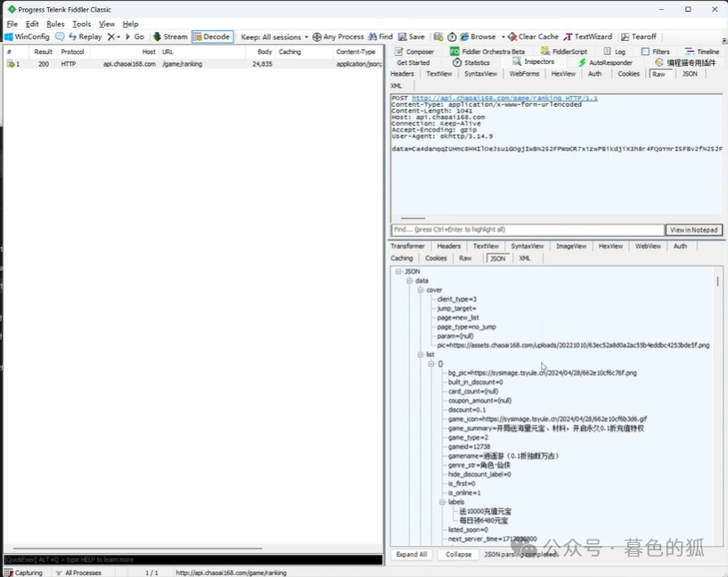
Task: Open the Browse dropdown arrow
Action: pyautogui.click(x=503, y=37)
